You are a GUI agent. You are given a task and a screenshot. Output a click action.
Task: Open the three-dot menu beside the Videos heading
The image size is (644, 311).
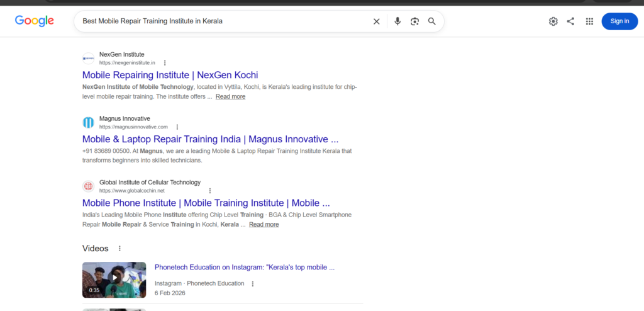click(x=119, y=249)
